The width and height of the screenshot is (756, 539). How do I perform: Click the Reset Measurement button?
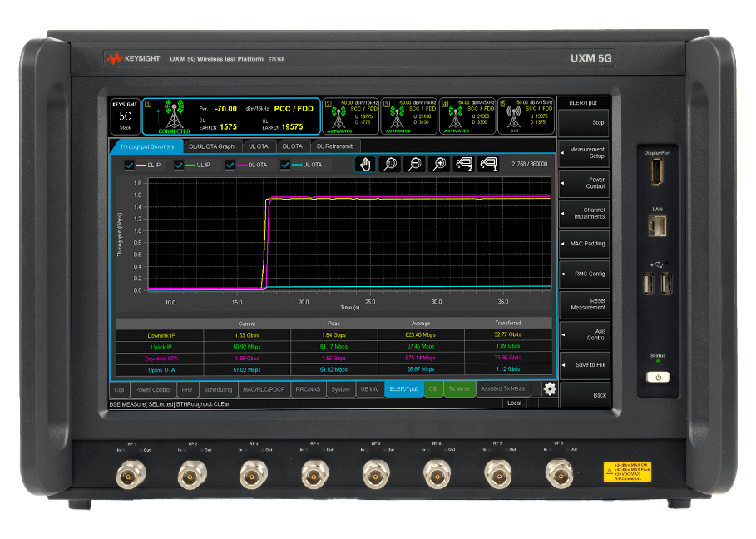click(x=584, y=304)
